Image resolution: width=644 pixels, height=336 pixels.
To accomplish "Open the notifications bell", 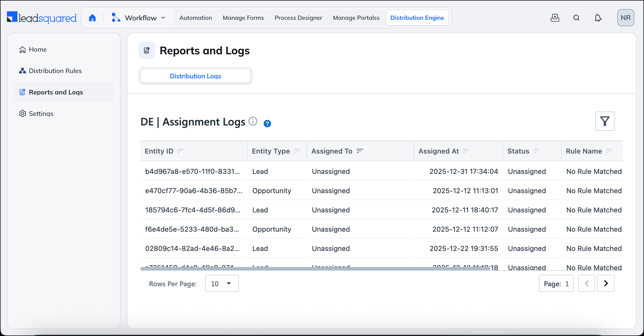I will pyautogui.click(x=598, y=18).
